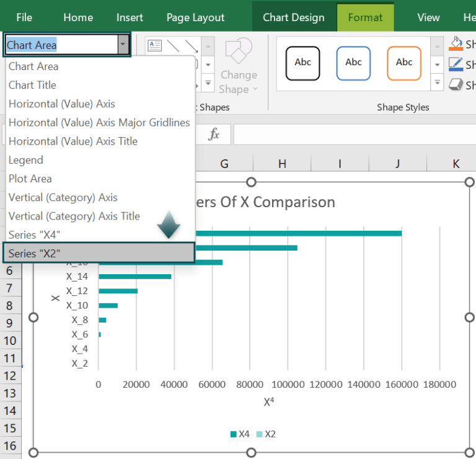Go to the Page Layout tab

(x=195, y=17)
